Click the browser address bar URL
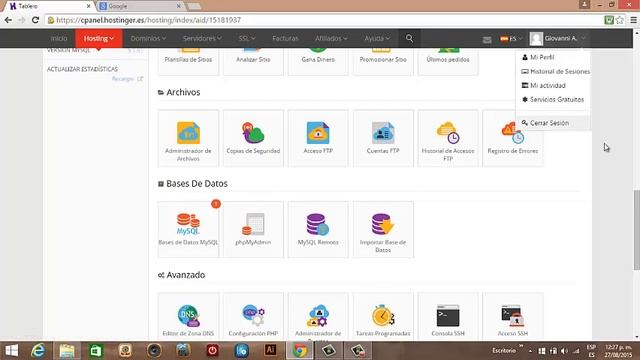Viewport: 640px width, 360px height. point(149,20)
